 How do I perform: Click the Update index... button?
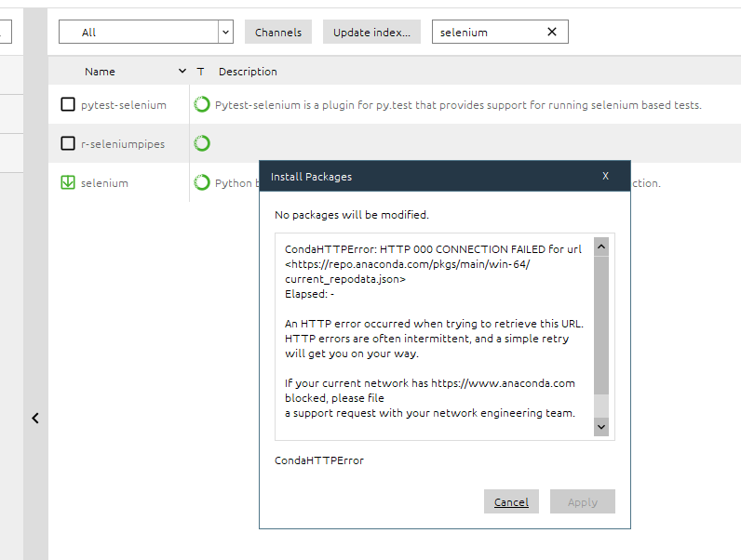(371, 32)
